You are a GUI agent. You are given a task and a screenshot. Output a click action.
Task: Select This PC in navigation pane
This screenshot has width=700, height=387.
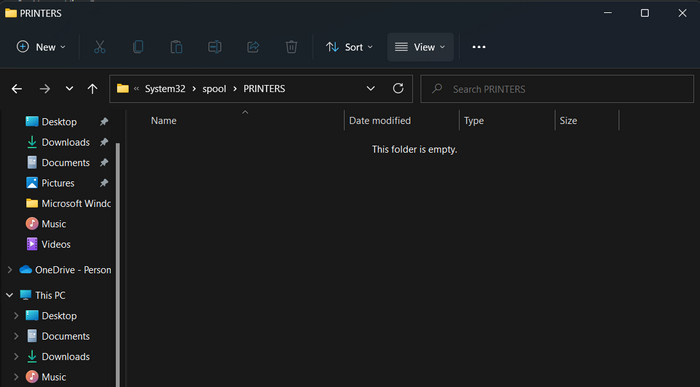43,295
